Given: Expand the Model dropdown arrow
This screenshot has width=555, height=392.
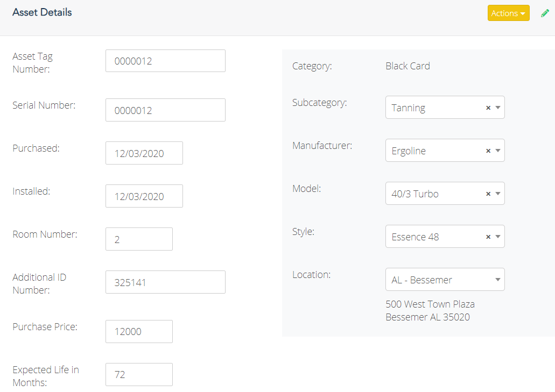Looking at the screenshot, I should coord(497,194).
